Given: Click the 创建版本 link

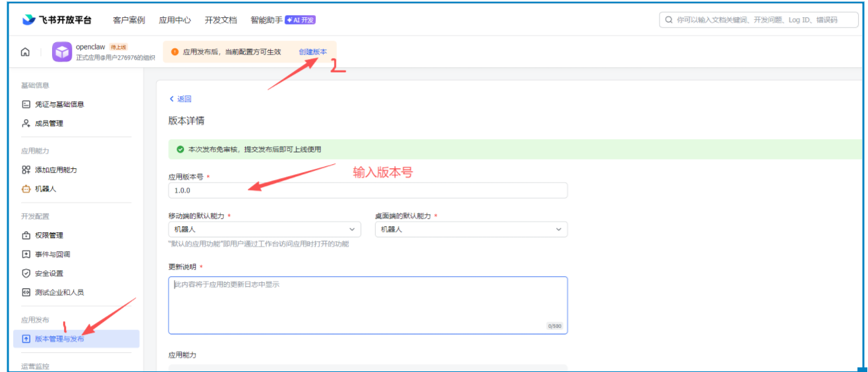Looking at the screenshot, I should pos(312,51).
